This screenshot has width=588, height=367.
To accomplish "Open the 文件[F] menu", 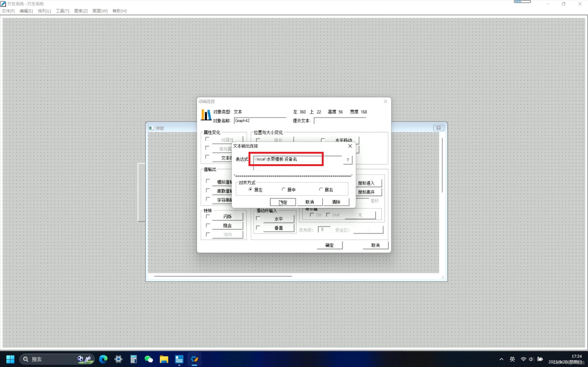I will [x=8, y=11].
